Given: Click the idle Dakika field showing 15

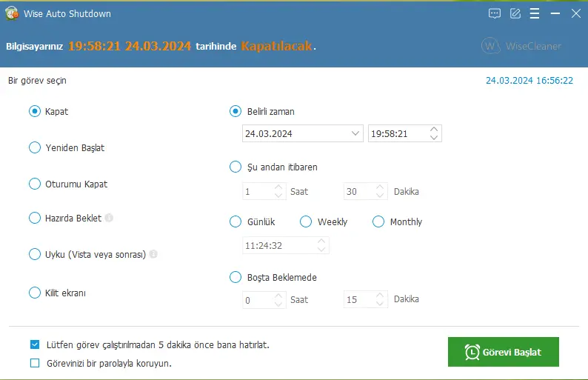Looking at the screenshot, I should pos(365,300).
